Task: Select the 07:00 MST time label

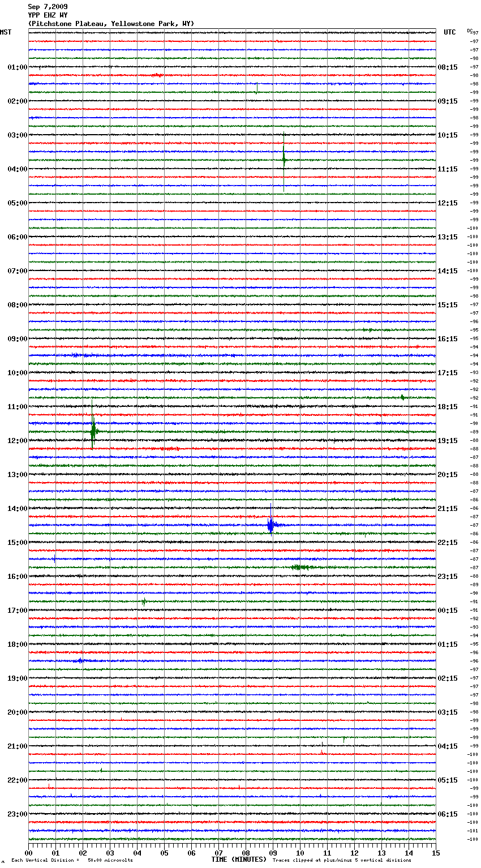Action: (18, 271)
